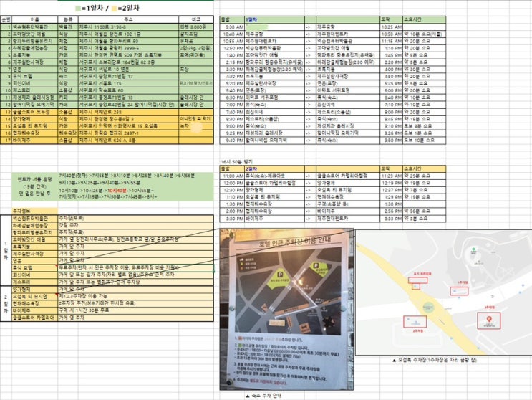532x400 pixels.
Task: Open the 오설록 parking map image
Action: [443, 292]
